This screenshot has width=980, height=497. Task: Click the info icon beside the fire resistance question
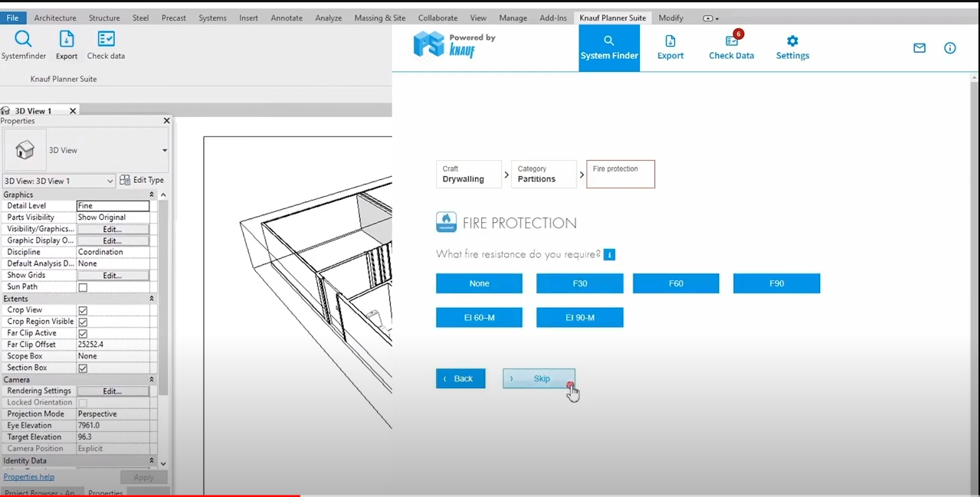point(609,254)
